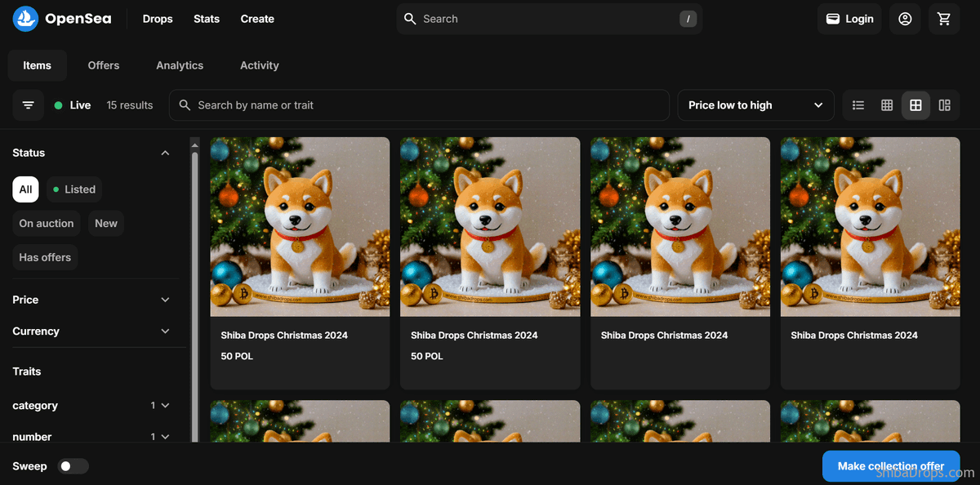Switch to the Analytics tab
This screenshot has height=485, width=980.
click(x=180, y=65)
